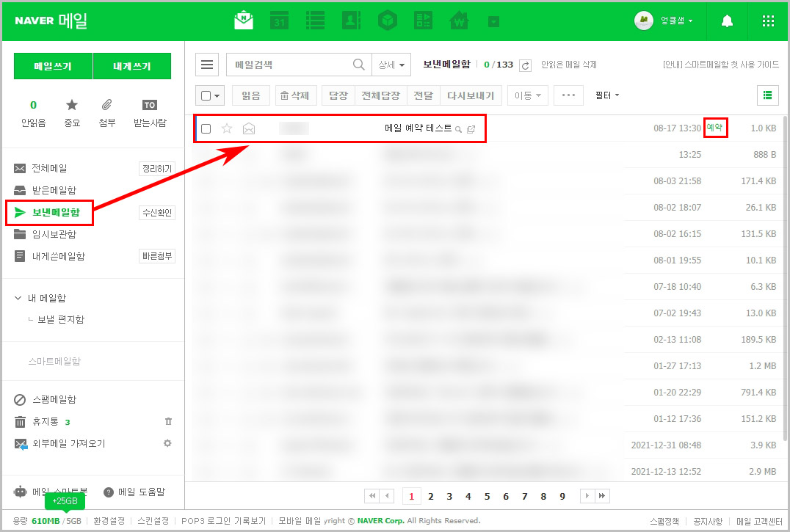Select the select-all checkbox above the mail list
Viewport: 790px width, 532px height.
[x=206, y=95]
